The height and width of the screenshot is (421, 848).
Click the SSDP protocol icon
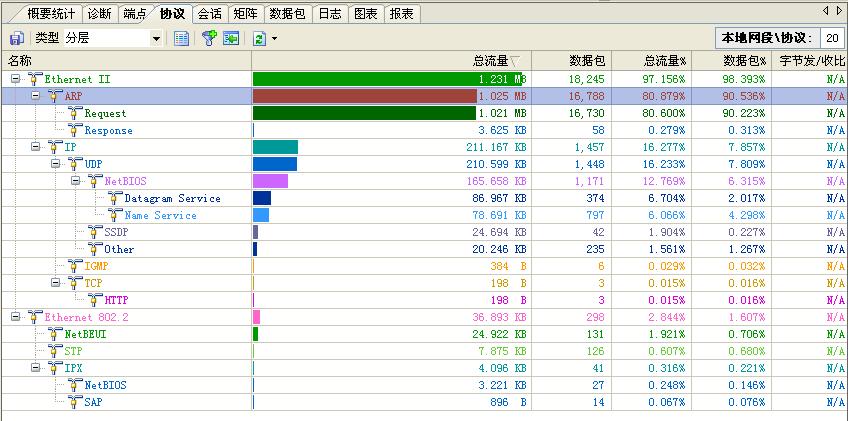pyautogui.click(x=95, y=232)
